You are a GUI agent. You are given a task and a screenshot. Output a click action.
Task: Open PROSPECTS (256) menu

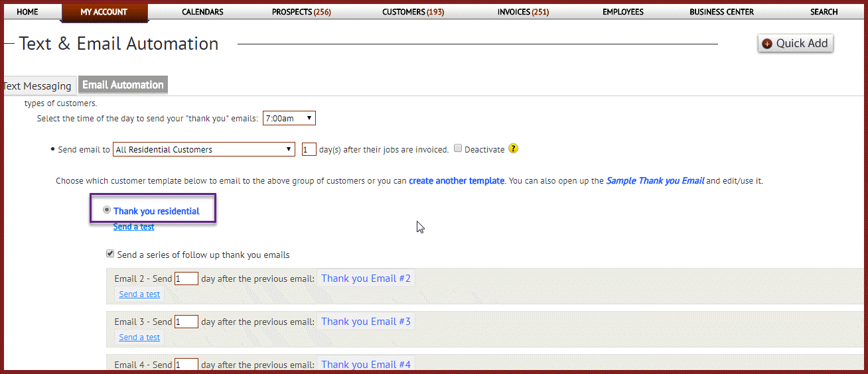pos(301,12)
